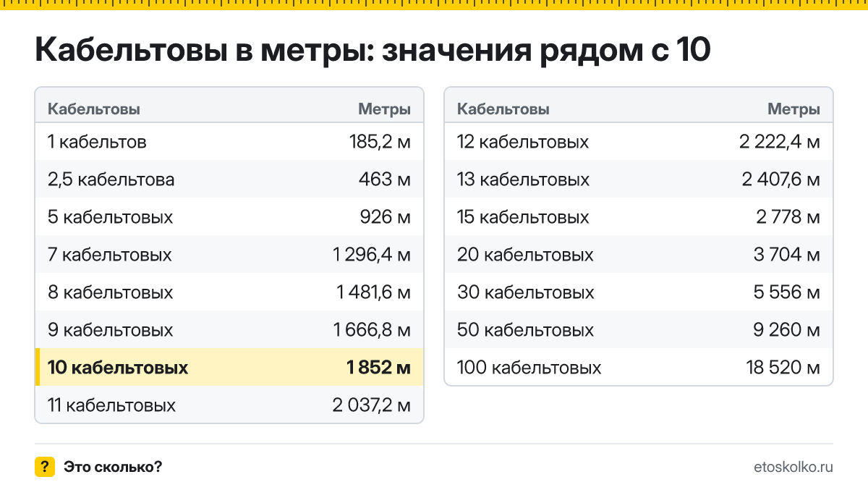This screenshot has height=490, width=868.
Task: Select the '926 м' value
Action: pyautogui.click(x=385, y=217)
